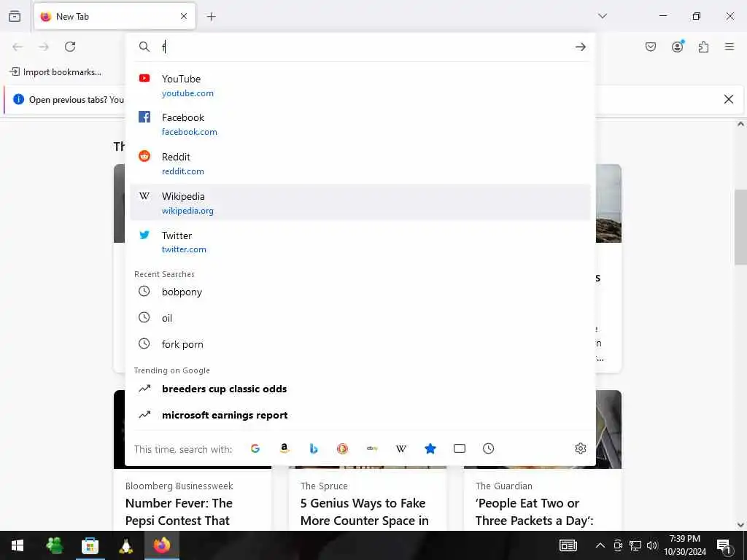
Task: Open the penguin app on taskbar
Action: tap(125, 545)
